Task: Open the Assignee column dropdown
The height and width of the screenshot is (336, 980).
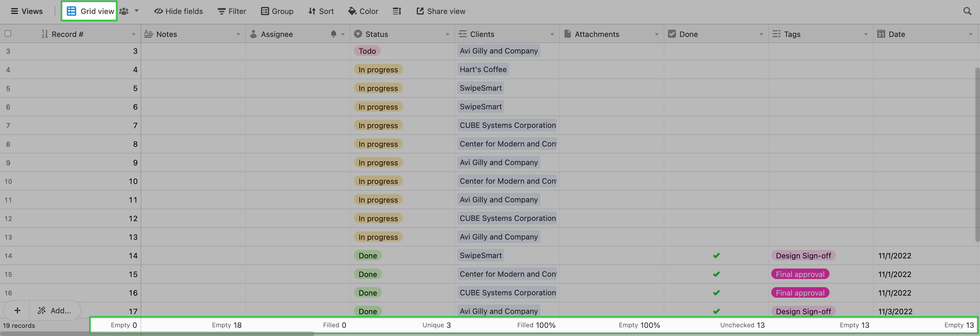Action: 343,34
